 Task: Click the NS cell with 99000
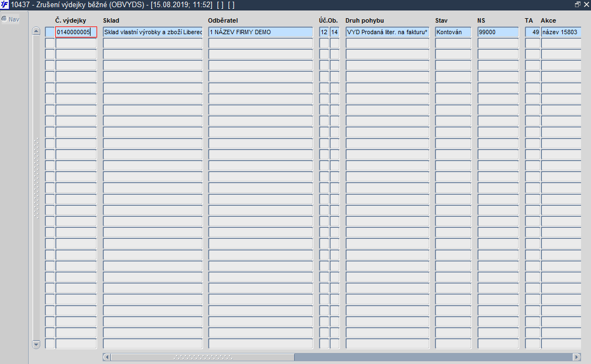(498, 32)
